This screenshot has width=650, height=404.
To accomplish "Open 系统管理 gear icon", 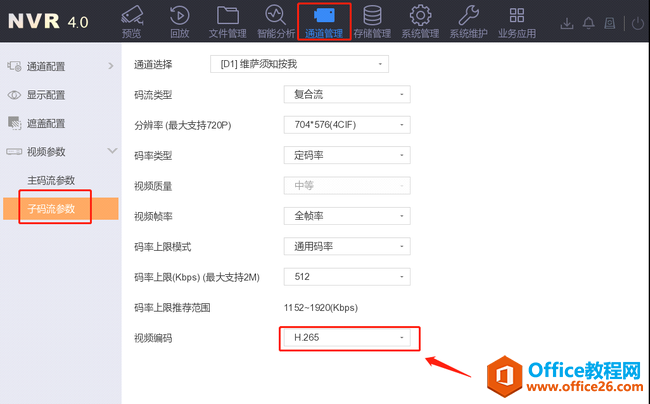I will (x=420, y=15).
